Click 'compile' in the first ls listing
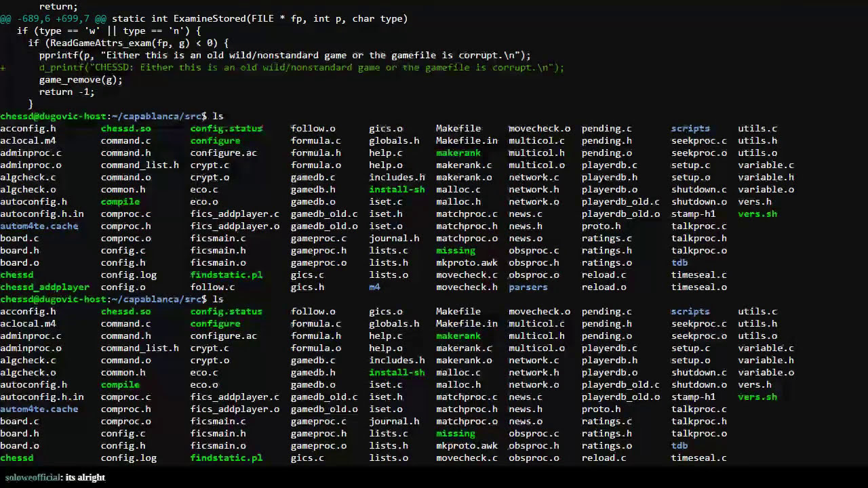 [120, 201]
